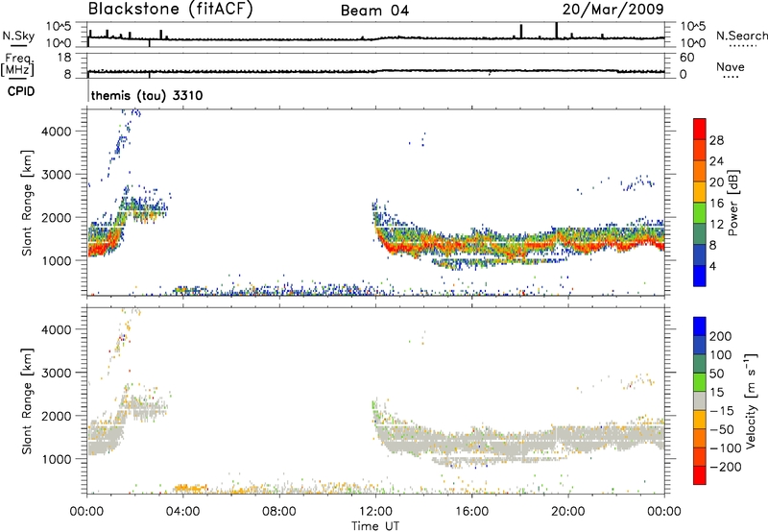Image resolution: width=768 pixels, height=532 pixels.
Task: Click the dark blue bottom of the power colorbar
Action: [x=700, y=276]
